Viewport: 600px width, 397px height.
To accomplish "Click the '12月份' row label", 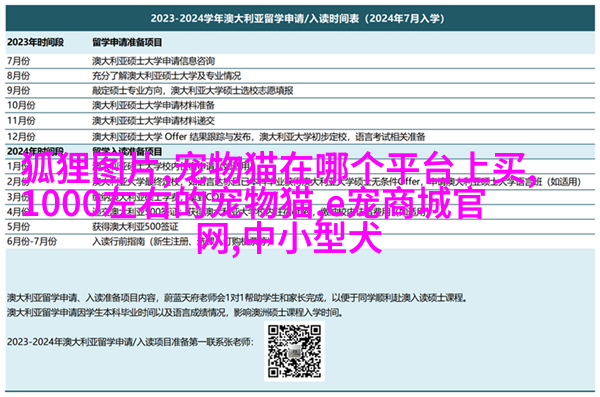I will 21,136.
